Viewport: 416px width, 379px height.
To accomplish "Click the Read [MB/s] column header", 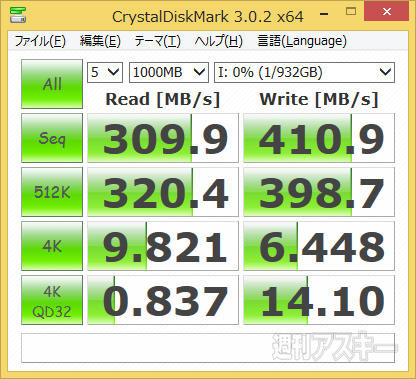I will (163, 99).
